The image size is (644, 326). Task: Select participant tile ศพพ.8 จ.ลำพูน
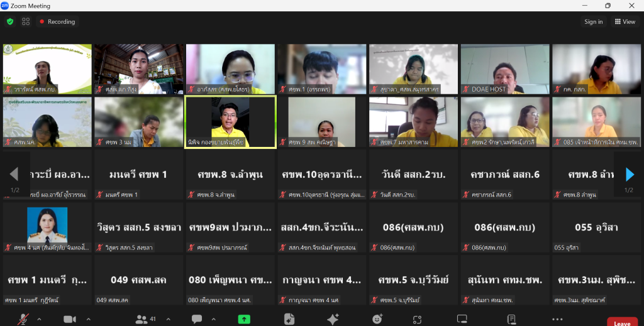point(230,174)
